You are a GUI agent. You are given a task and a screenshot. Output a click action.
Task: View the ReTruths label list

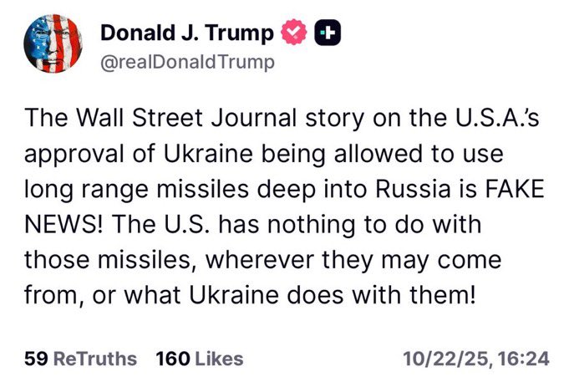coord(94,359)
